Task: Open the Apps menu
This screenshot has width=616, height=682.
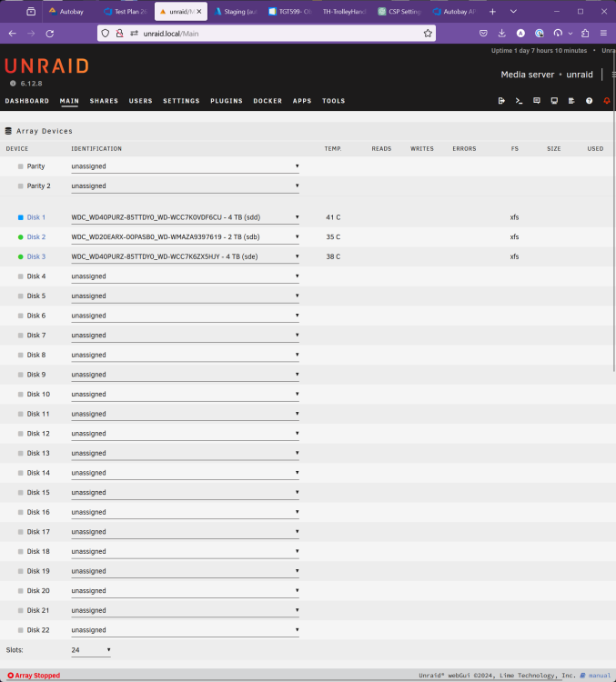Action: pyautogui.click(x=302, y=101)
